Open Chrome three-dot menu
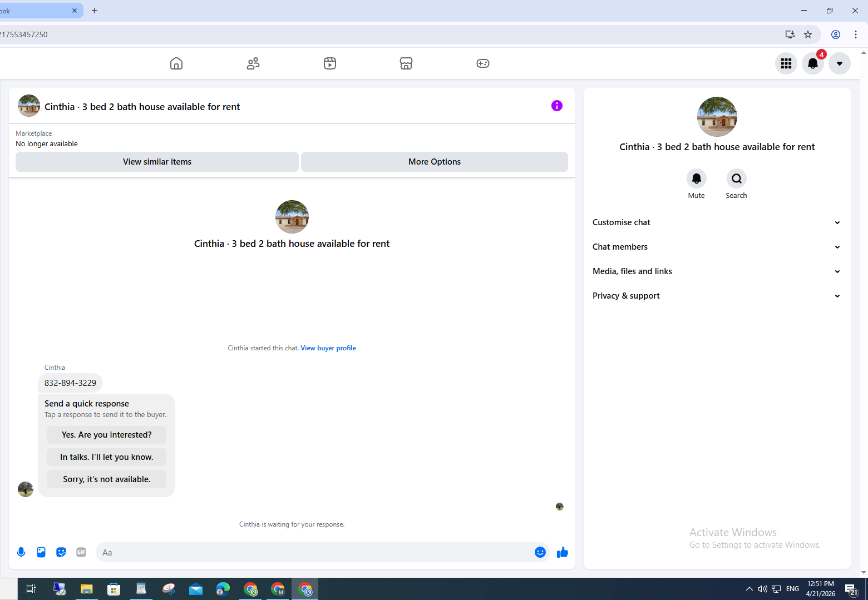Image resolution: width=868 pixels, height=600 pixels. point(856,34)
